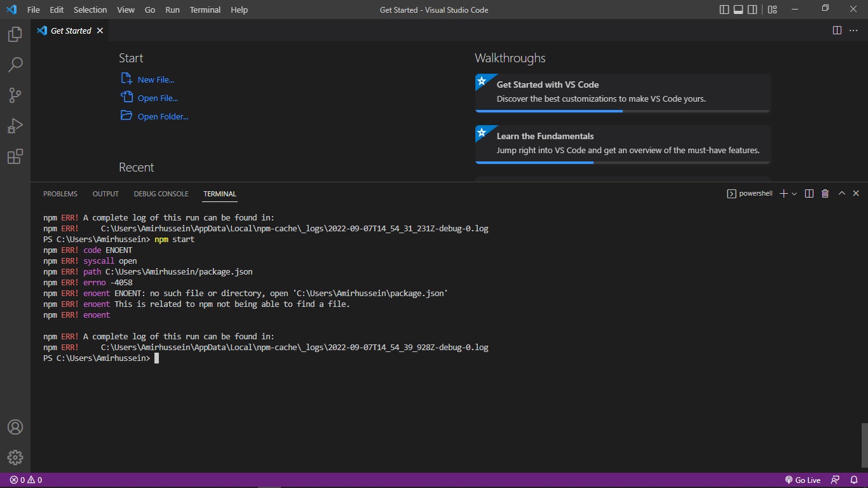
Task: Click the terminal prompt input line
Action: [100, 358]
